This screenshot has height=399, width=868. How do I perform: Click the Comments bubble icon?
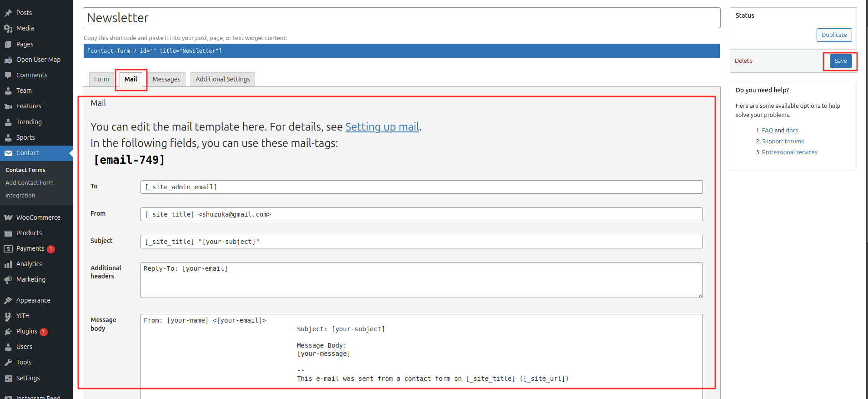tap(8, 75)
